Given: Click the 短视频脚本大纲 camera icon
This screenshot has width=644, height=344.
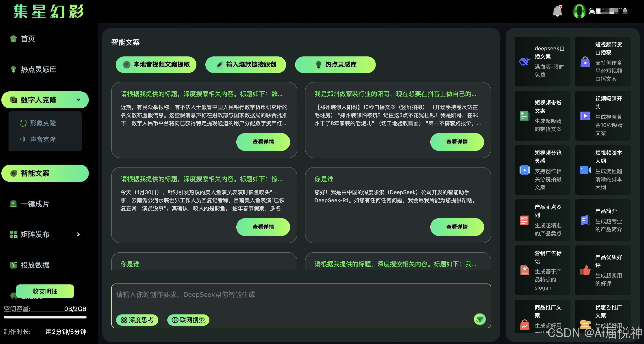Looking at the screenshot, I should click(x=585, y=170).
